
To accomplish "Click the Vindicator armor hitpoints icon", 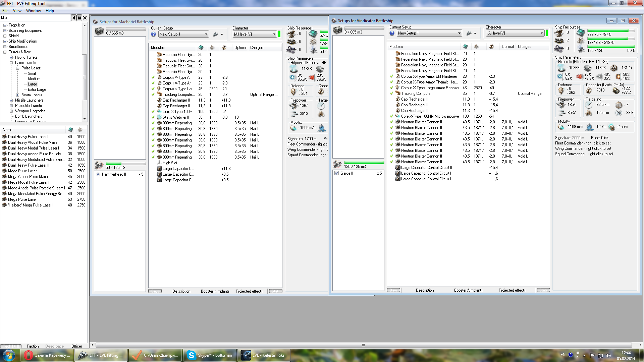I will [588, 68].
